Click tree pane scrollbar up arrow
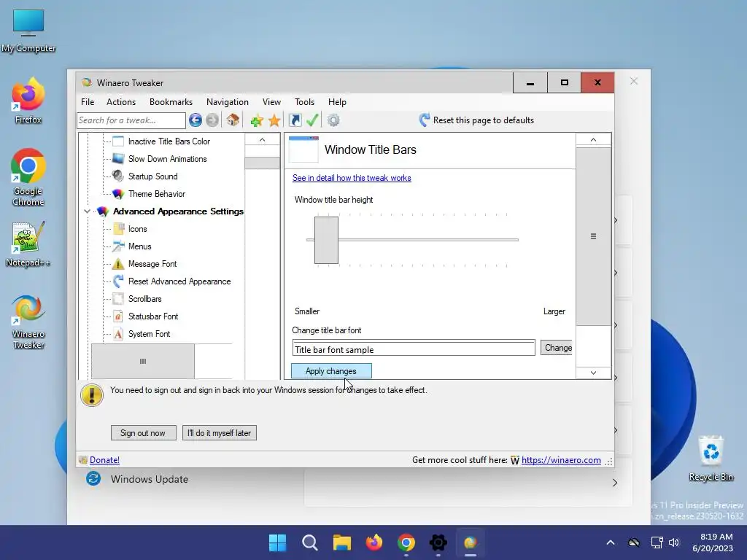 262,139
